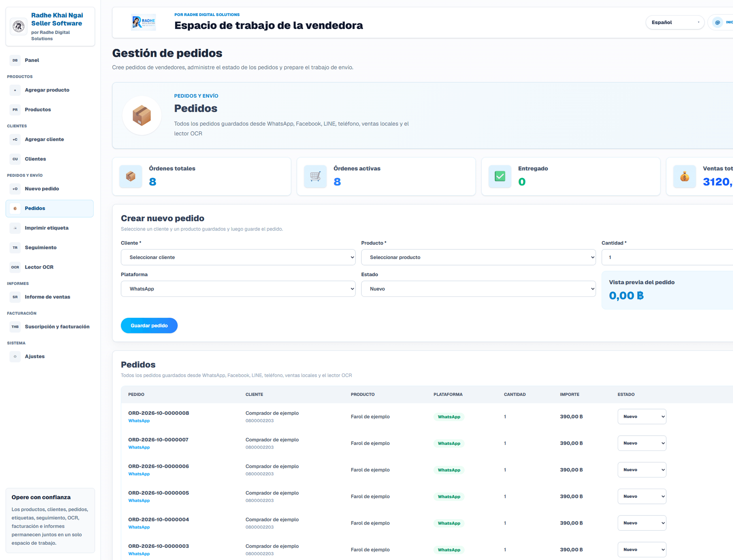Click the TR icon for Seguimiento

coord(15,247)
